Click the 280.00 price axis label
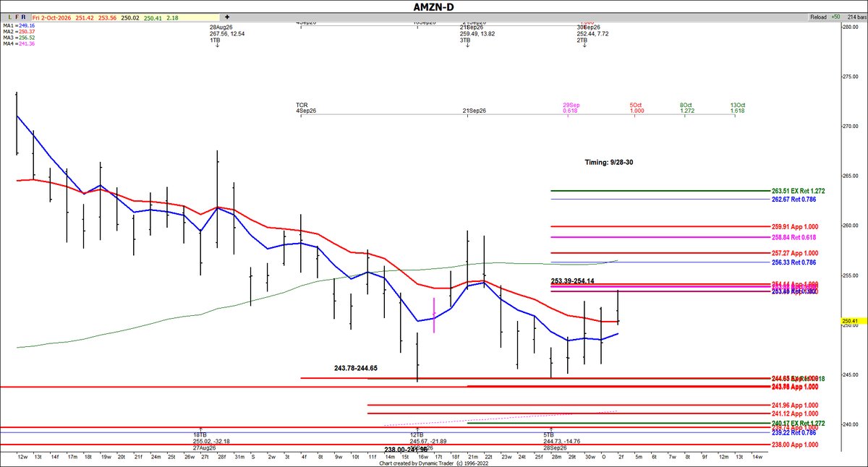This screenshot has height=467, width=868. click(x=849, y=27)
